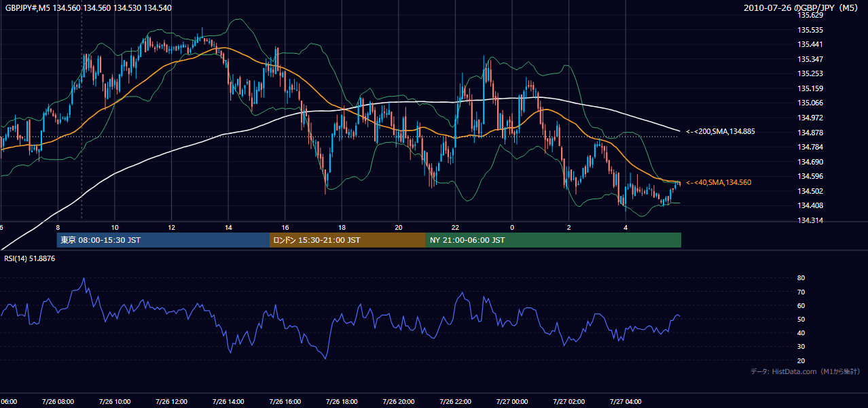Viewport: 868px width, 408px height.
Task: Click the '7/26 22:00' bottom time label
Action: (x=456, y=402)
